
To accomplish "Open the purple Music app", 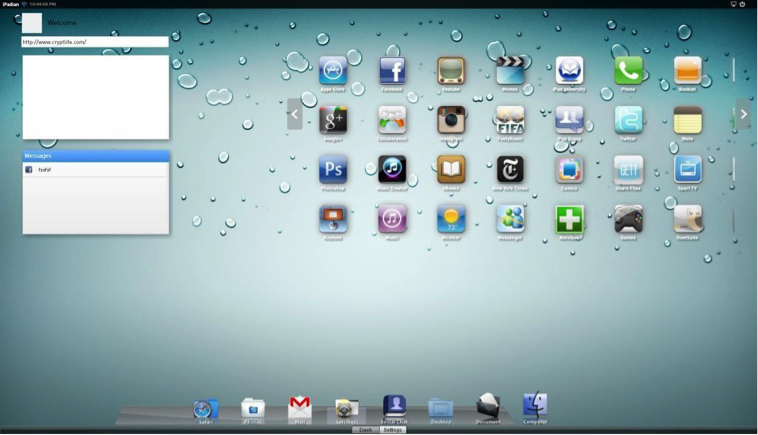I will [x=392, y=219].
